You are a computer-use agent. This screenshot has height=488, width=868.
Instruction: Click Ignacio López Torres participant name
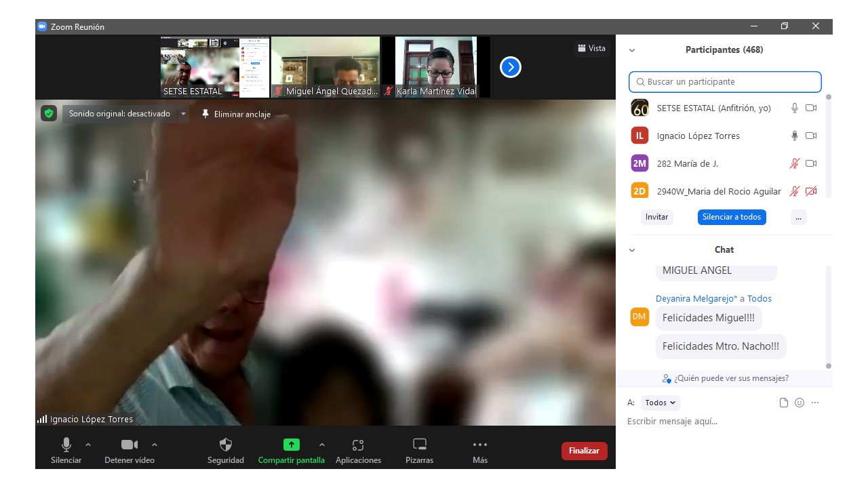coord(698,136)
